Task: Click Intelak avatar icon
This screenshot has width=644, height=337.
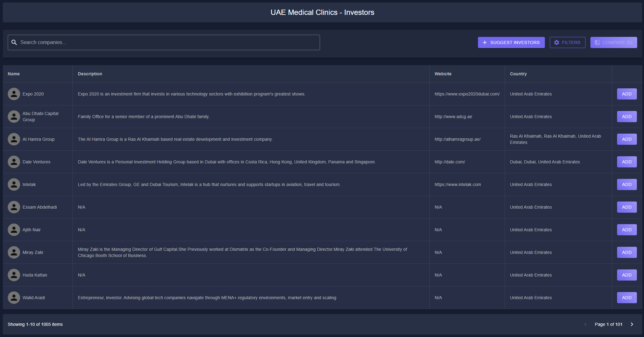Action: pyautogui.click(x=14, y=184)
